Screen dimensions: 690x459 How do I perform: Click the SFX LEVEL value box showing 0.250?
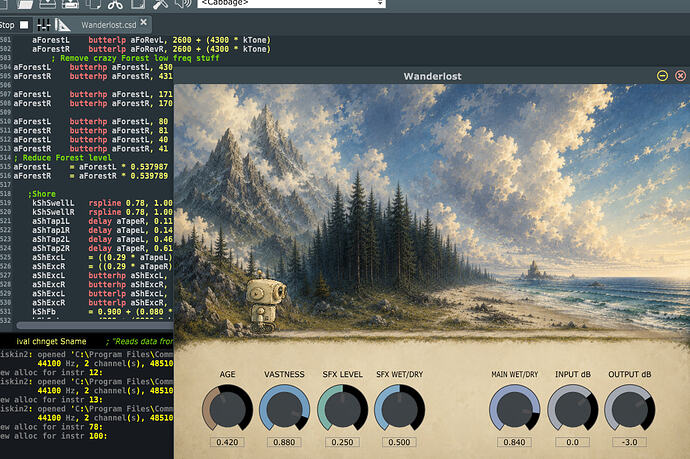[x=342, y=442]
